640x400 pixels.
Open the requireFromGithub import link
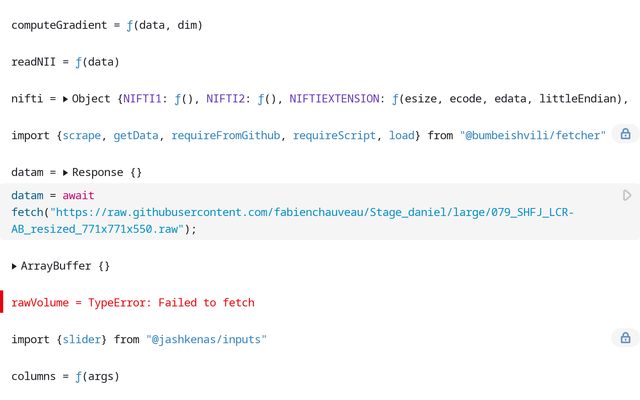226,136
